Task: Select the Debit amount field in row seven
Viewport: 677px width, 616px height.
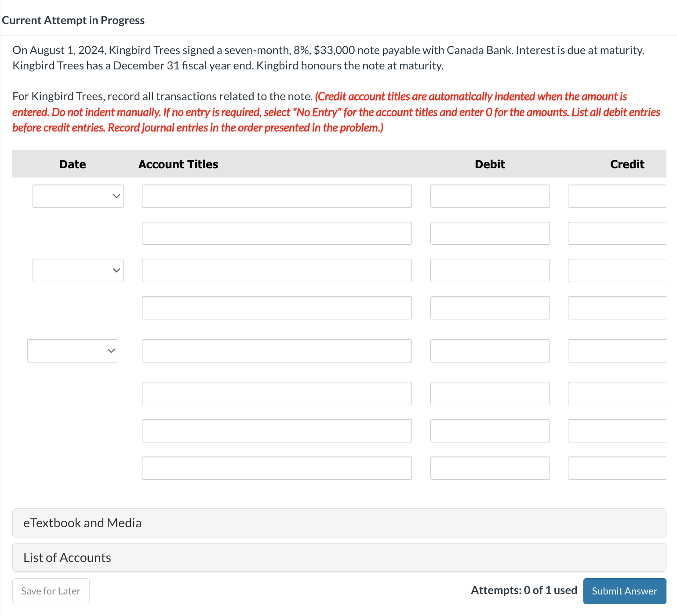Action: pyautogui.click(x=490, y=431)
